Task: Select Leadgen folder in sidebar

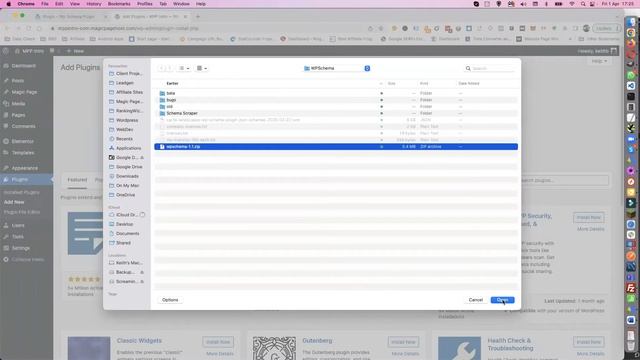Action: (x=121, y=83)
